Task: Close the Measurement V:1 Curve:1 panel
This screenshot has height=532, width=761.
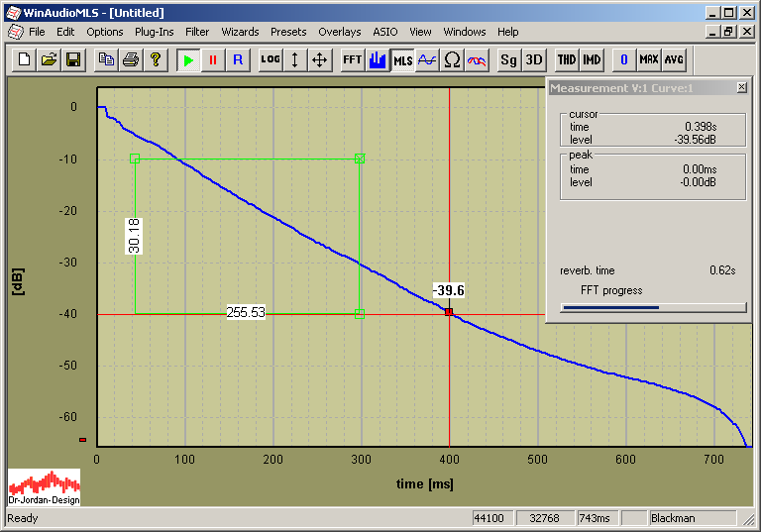Action: pyautogui.click(x=742, y=88)
